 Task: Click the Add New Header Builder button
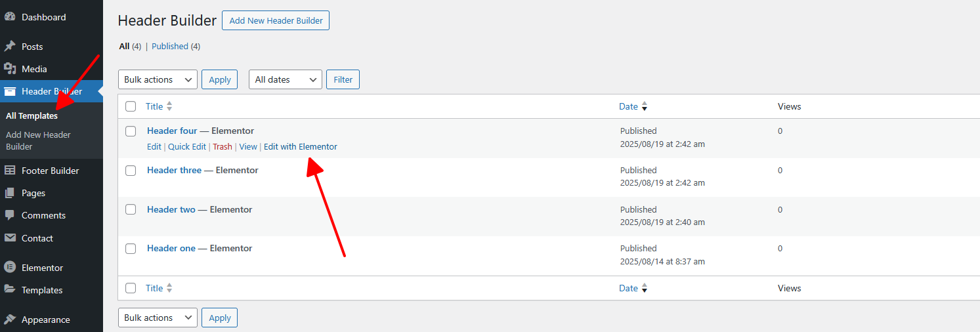point(276,20)
